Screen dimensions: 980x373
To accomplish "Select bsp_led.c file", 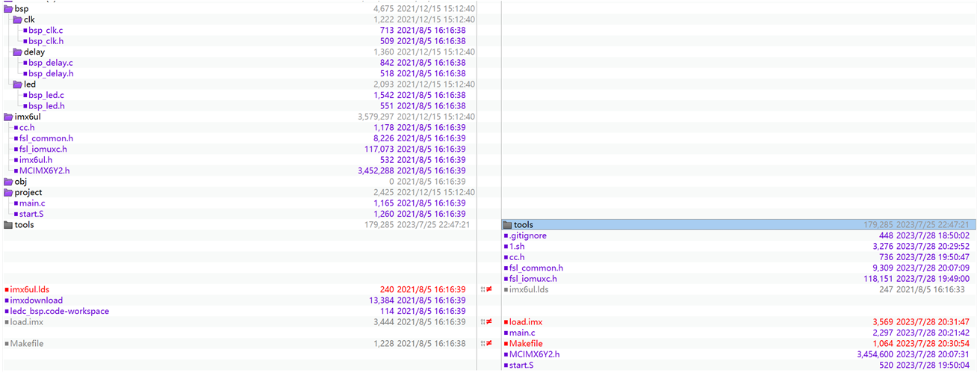I will 46,96.
